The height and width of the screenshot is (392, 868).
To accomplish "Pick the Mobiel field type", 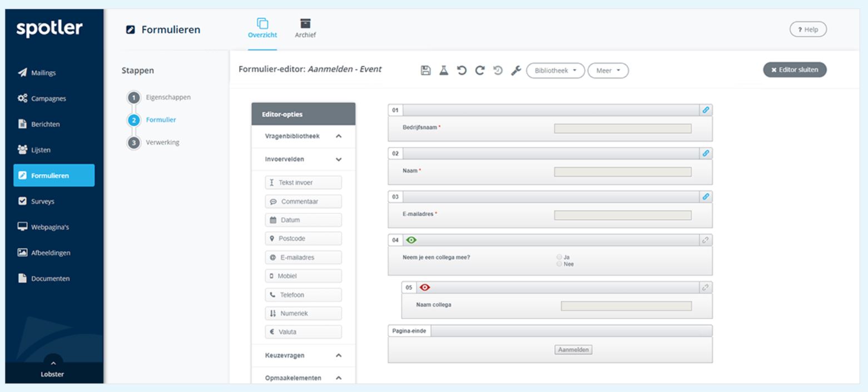I will pyautogui.click(x=303, y=276).
